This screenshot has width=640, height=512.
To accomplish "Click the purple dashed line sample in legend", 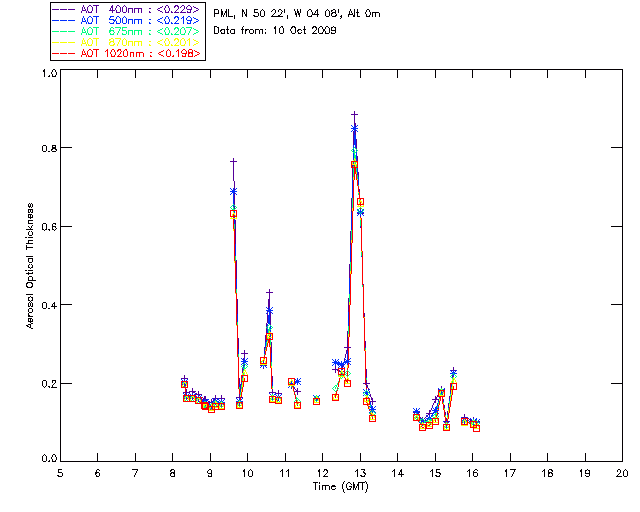I will point(64,9).
